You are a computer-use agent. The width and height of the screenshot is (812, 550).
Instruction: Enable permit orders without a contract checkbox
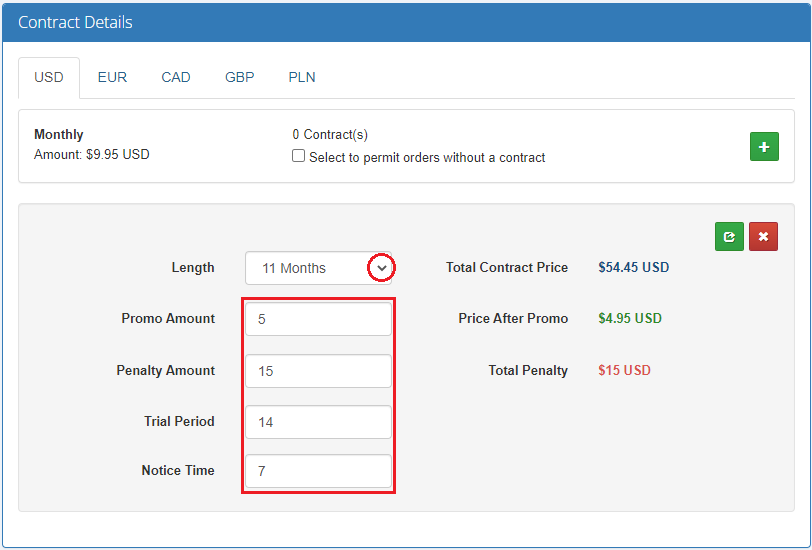click(298, 156)
